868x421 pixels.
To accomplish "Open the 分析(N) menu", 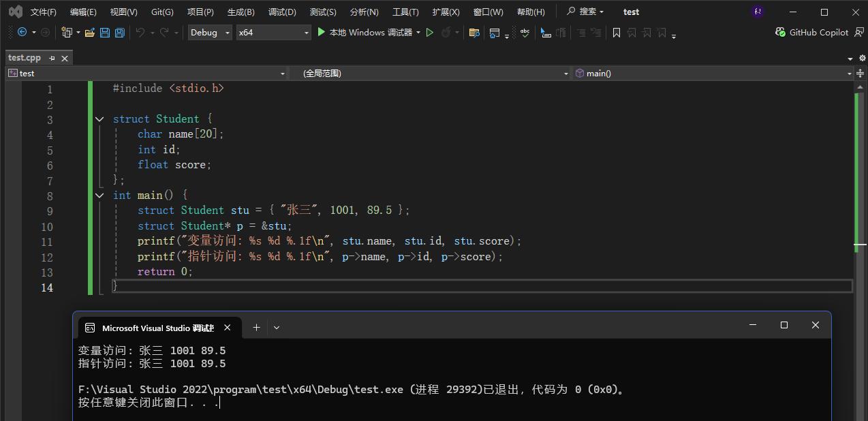I will 363,12.
